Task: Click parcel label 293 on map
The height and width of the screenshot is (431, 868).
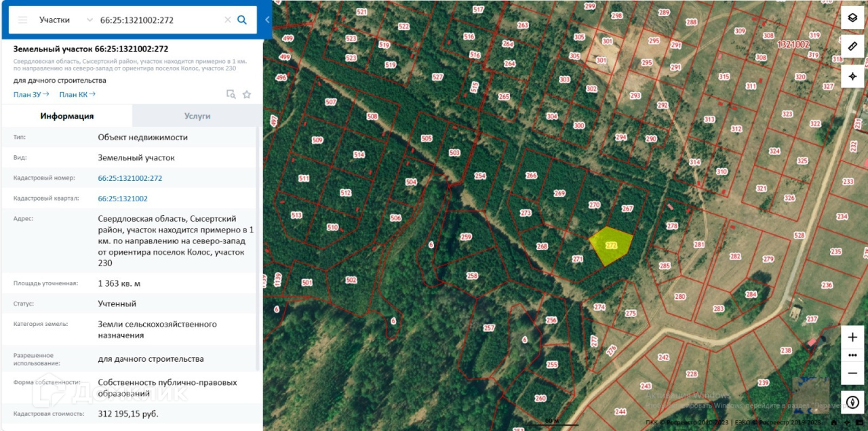Action: pos(635,96)
